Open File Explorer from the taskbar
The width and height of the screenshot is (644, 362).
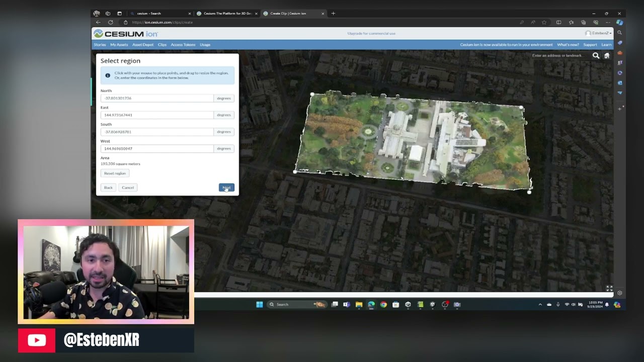pos(359,304)
